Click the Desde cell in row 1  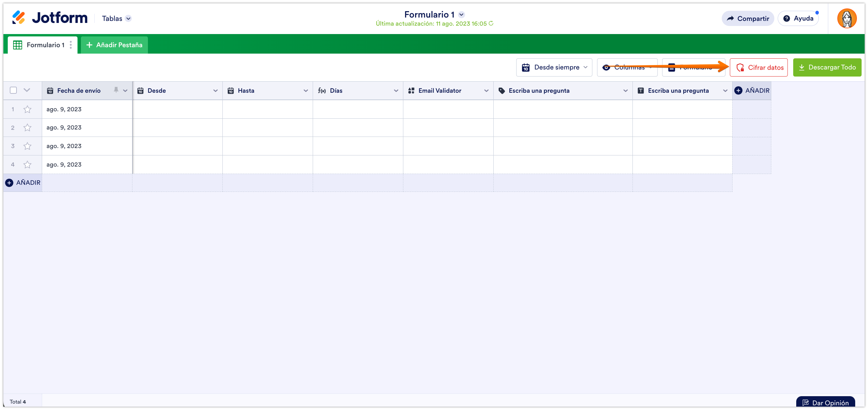point(178,109)
